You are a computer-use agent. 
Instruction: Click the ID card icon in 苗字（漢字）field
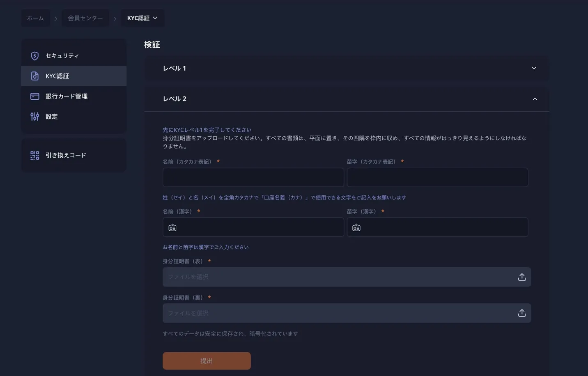coord(357,226)
